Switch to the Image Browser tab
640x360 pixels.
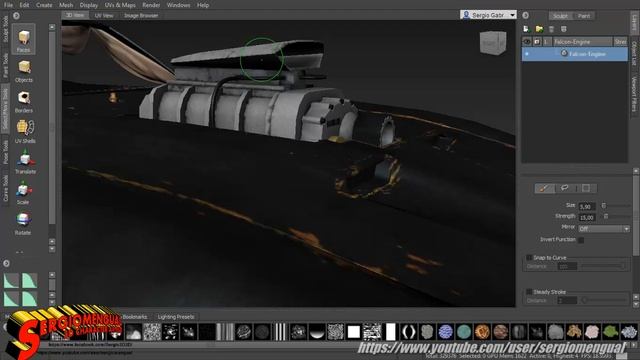[141, 16]
